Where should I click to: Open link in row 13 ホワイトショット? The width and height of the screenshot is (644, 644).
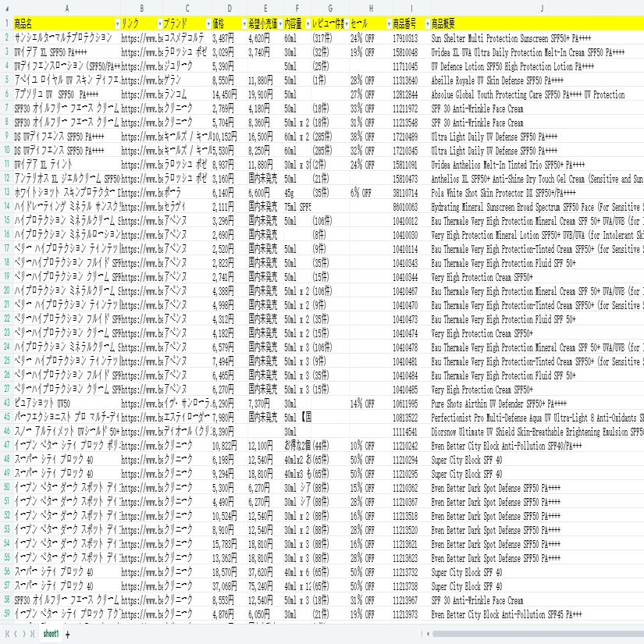click(142, 193)
